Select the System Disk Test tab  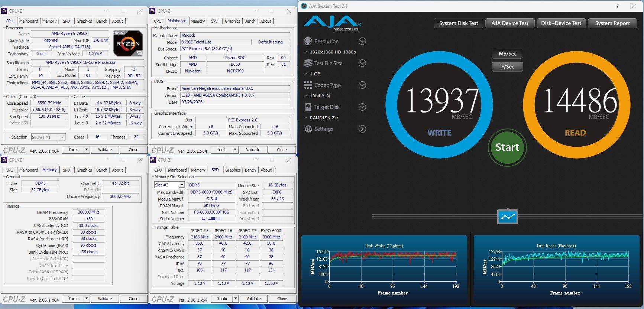click(x=459, y=23)
